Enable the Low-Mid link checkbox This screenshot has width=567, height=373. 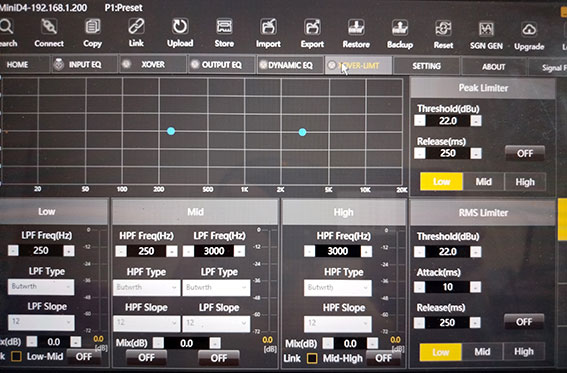point(16,356)
